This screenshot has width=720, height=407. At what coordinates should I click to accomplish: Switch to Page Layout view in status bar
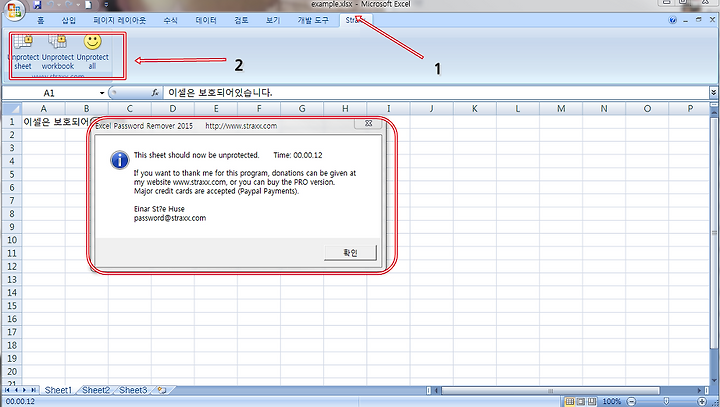coord(581,401)
